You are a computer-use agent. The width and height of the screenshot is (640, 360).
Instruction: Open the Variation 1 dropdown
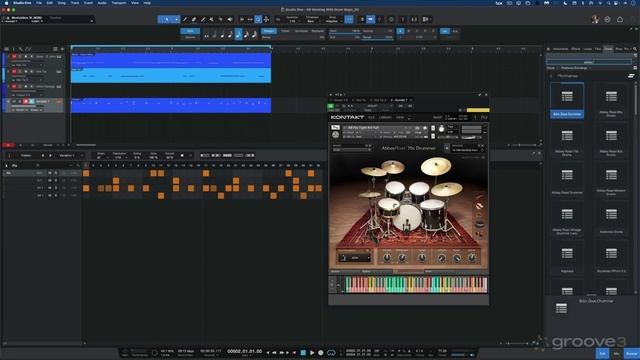(x=71, y=156)
